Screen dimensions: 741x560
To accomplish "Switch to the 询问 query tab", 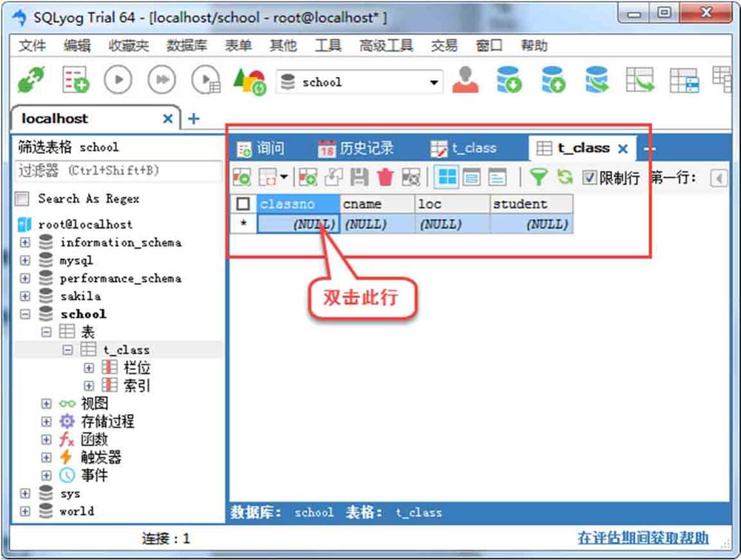I will coord(260,148).
